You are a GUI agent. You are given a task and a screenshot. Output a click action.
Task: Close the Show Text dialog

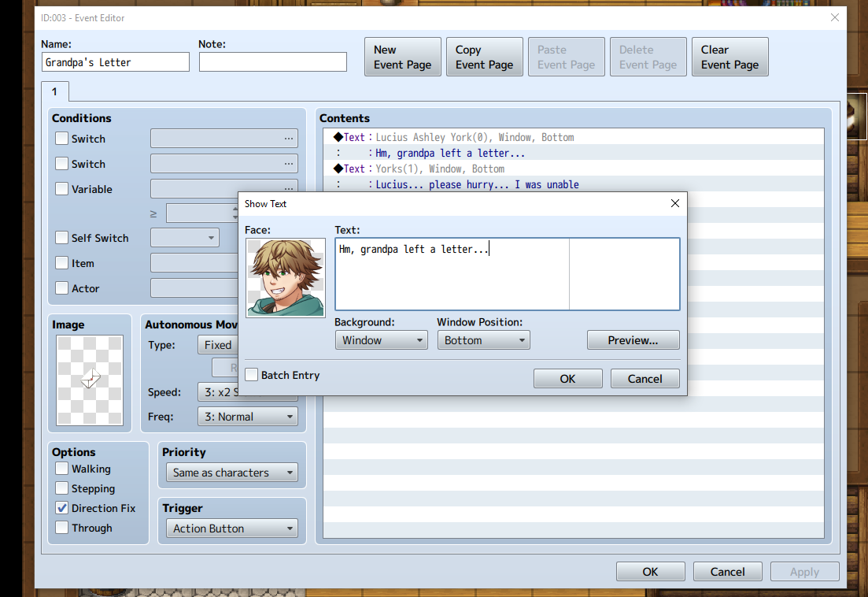tap(674, 203)
